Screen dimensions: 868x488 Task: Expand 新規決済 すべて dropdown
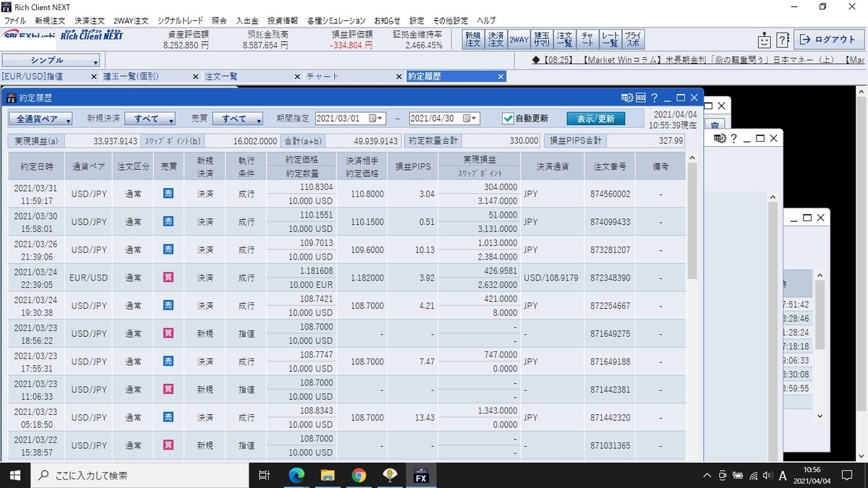coord(150,119)
